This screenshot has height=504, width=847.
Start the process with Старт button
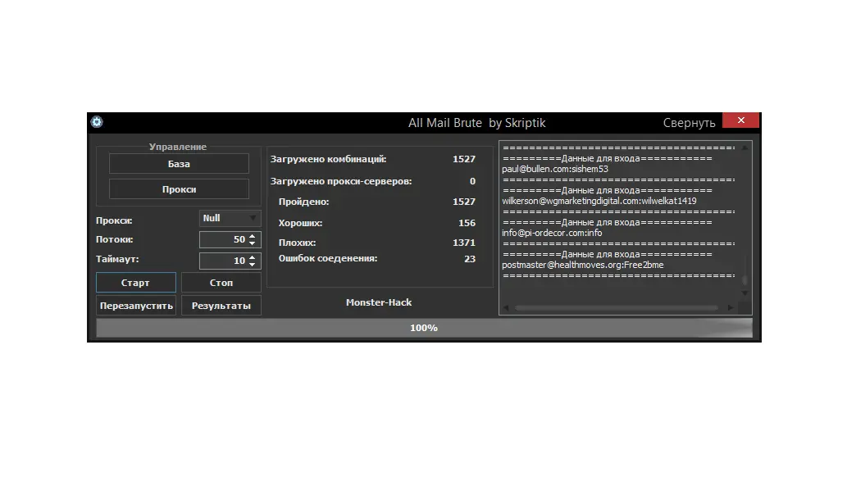point(135,282)
